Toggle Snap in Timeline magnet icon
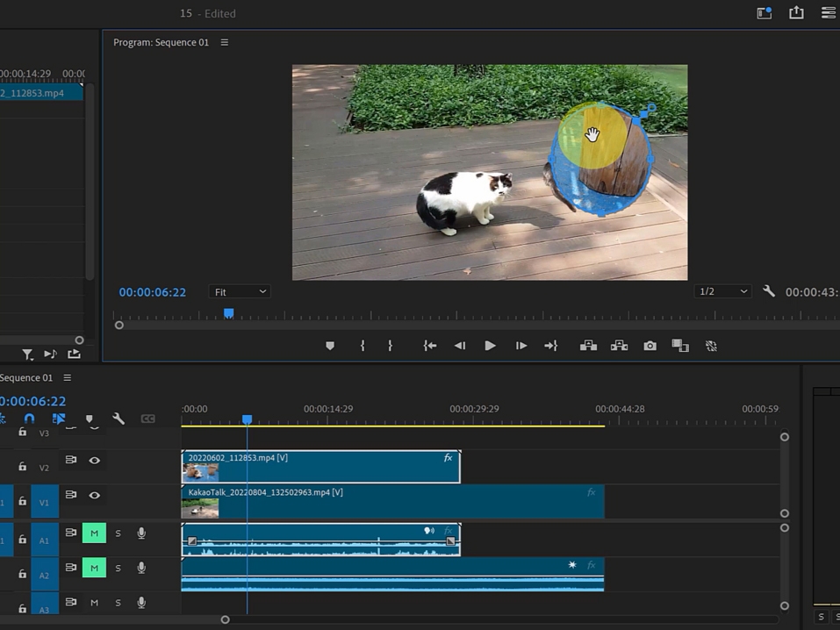 30,419
